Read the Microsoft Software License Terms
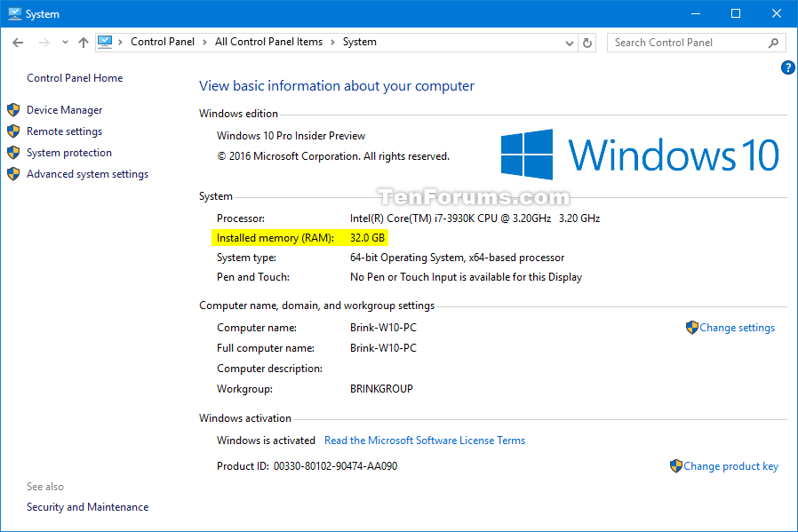Image resolution: width=798 pixels, height=532 pixels. click(425, 441)
